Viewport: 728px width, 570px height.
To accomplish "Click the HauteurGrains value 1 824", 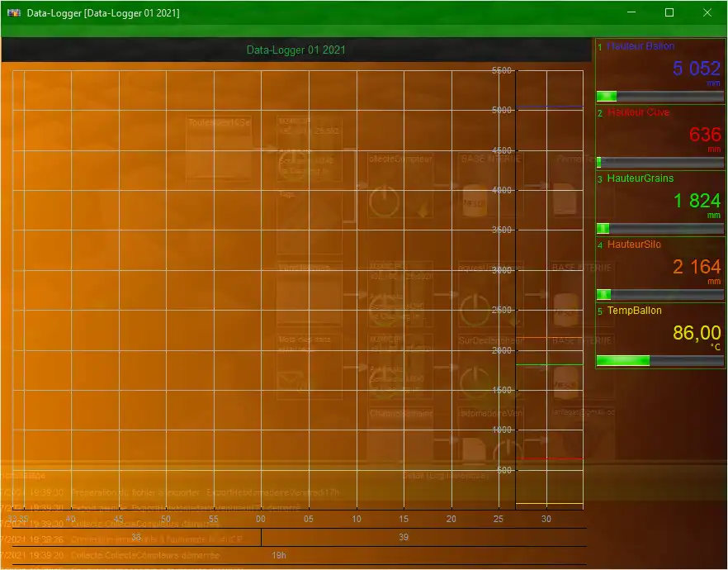I will point(697,201).
